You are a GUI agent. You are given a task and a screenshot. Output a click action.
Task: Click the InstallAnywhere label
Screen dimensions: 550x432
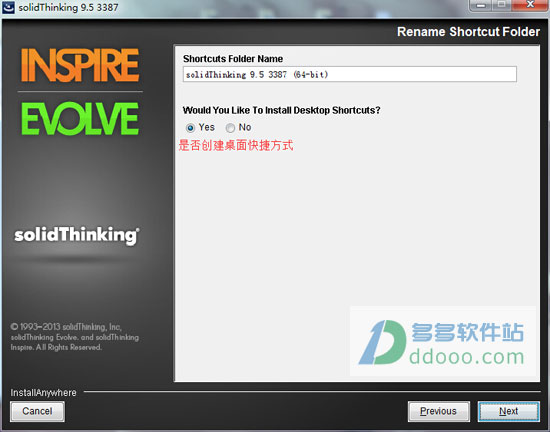tap(43, 392)
